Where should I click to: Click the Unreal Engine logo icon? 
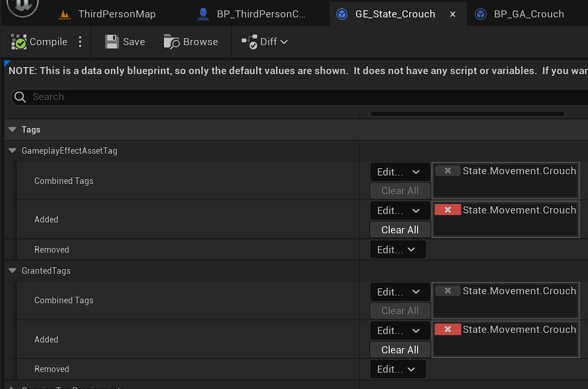(22, 7)
